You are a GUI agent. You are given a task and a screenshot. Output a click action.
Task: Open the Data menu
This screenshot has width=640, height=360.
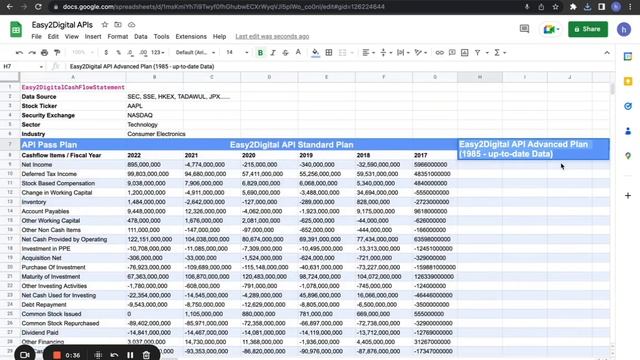tap(140, 36)
